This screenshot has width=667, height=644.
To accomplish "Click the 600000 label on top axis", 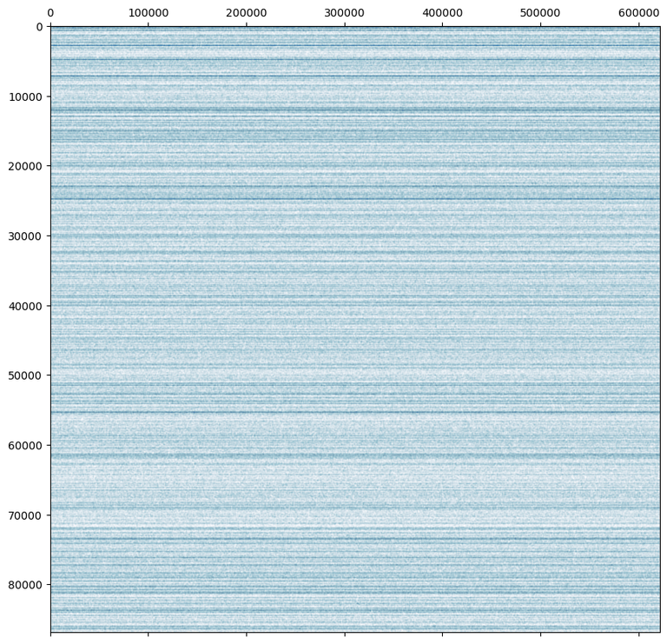I will click(639, 13).
